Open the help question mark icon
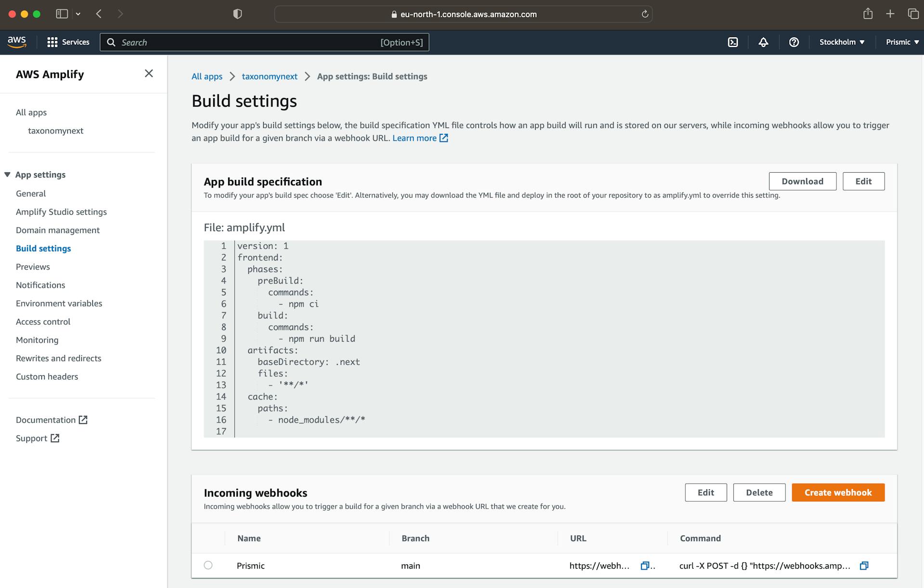This screenshot has height=588, width=924. 794,42
